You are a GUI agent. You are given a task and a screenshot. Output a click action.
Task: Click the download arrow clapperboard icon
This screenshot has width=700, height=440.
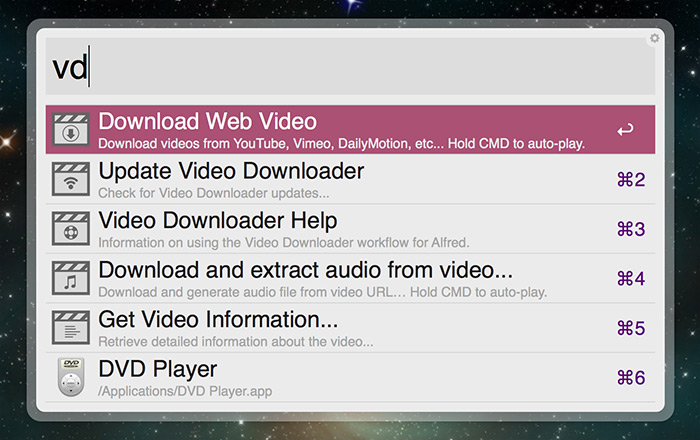[71, 130]
